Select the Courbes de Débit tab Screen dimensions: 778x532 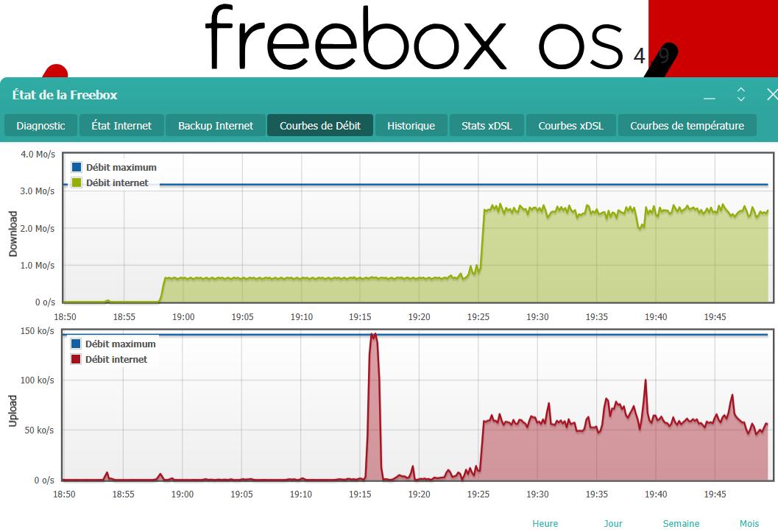coord(320,126)
